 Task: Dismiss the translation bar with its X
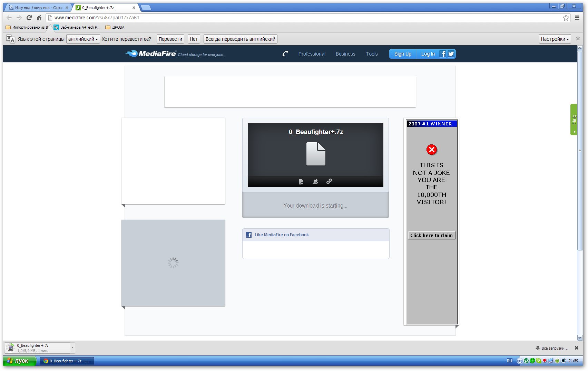[x=578, y=39]
